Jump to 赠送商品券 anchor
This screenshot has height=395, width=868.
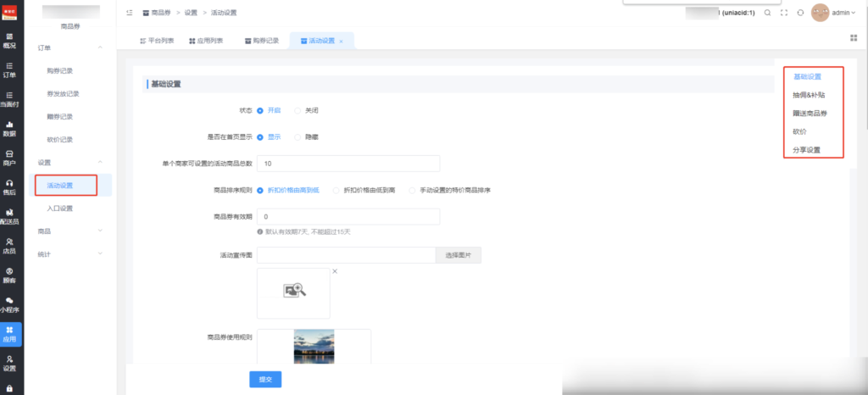(x=810, y=114)
